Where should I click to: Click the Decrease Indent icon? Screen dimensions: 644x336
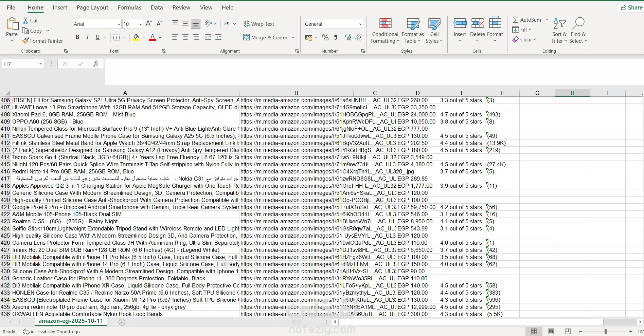[x=208, y=37]
